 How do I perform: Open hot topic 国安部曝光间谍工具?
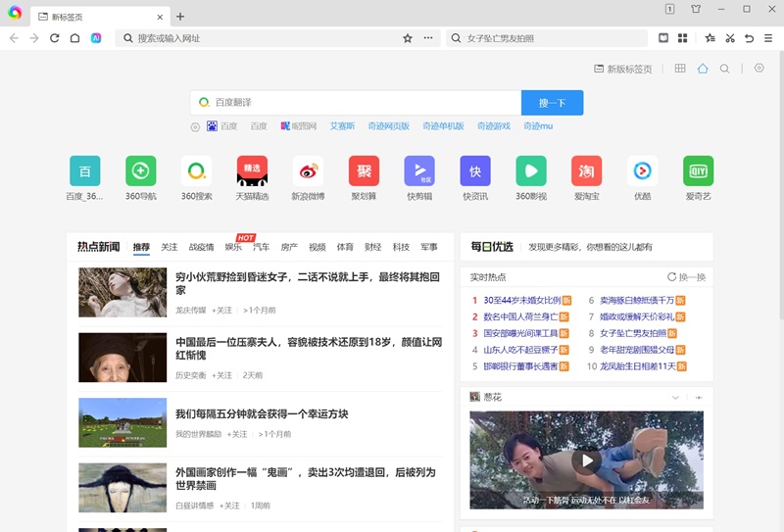click(x=520, y=333)
